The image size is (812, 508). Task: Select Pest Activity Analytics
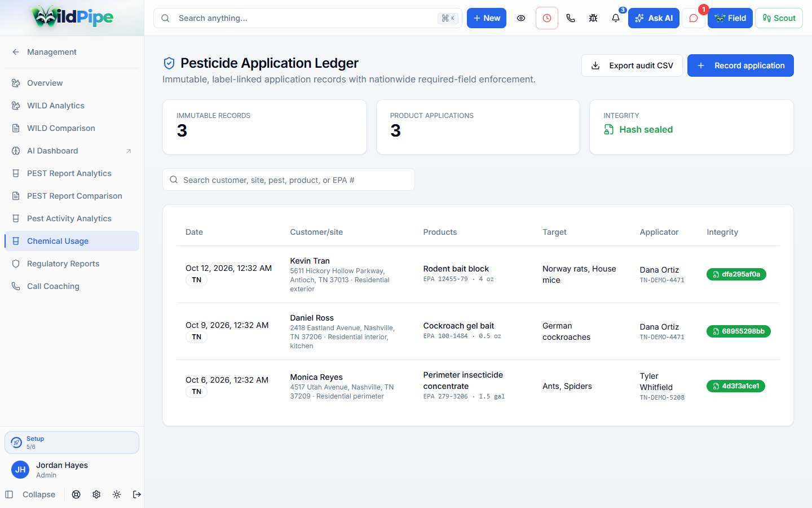72,218
